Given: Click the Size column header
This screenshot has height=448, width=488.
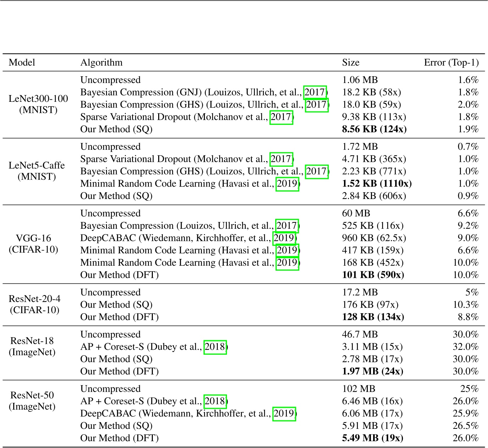Looking at the screenshot, I should [350, 63].
